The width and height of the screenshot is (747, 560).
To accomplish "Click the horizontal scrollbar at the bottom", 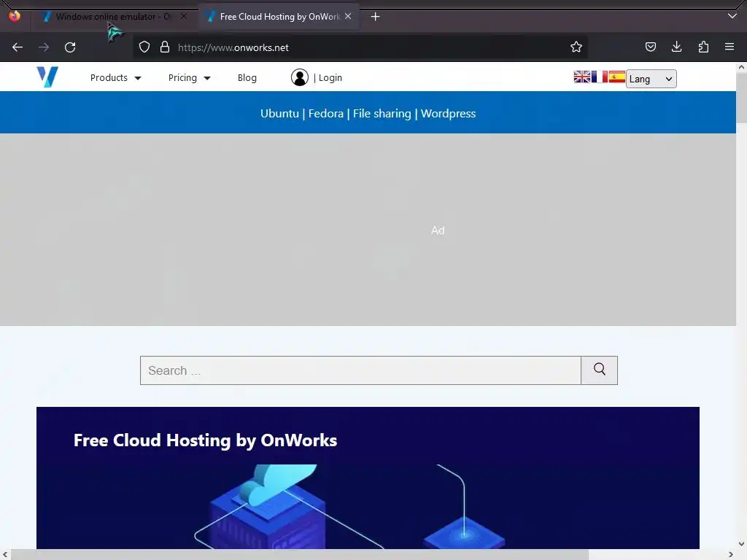I will coord(300,555).
